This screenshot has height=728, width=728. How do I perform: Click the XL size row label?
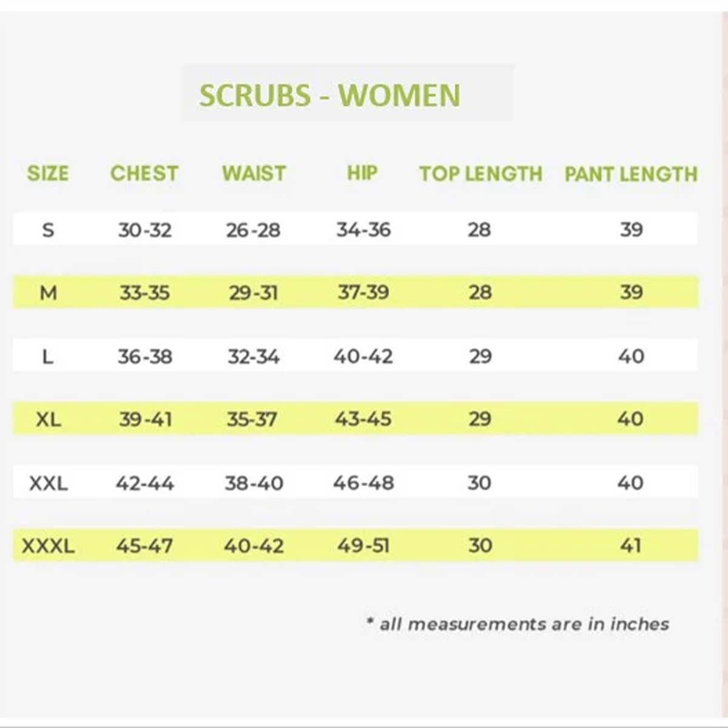point(48,419)
